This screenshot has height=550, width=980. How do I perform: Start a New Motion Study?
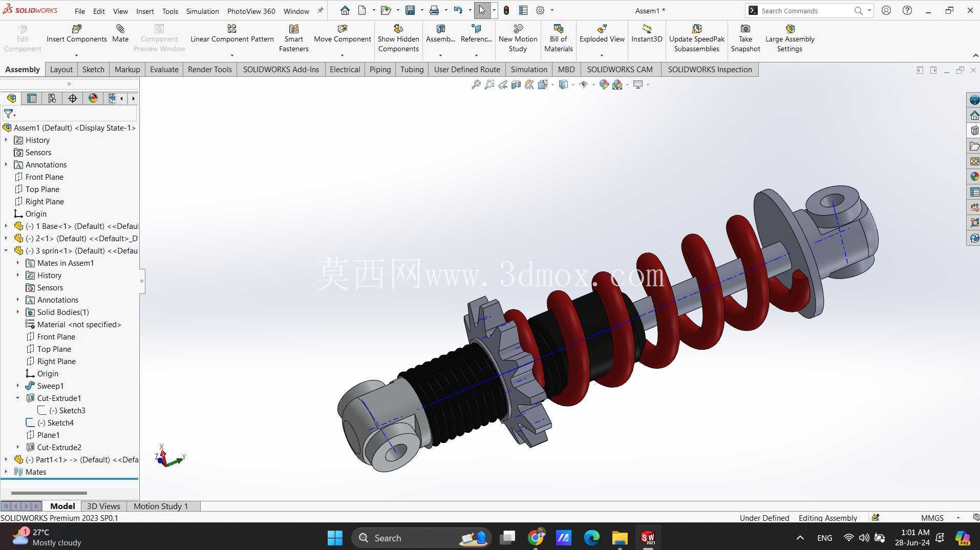[x=518, y=38]
